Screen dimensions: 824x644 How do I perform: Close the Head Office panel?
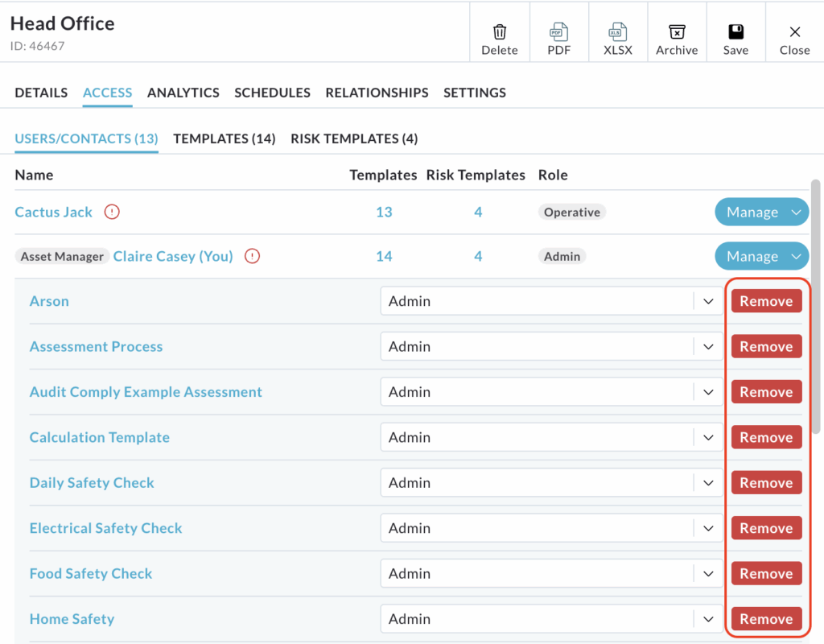click(x=794, y=32)
